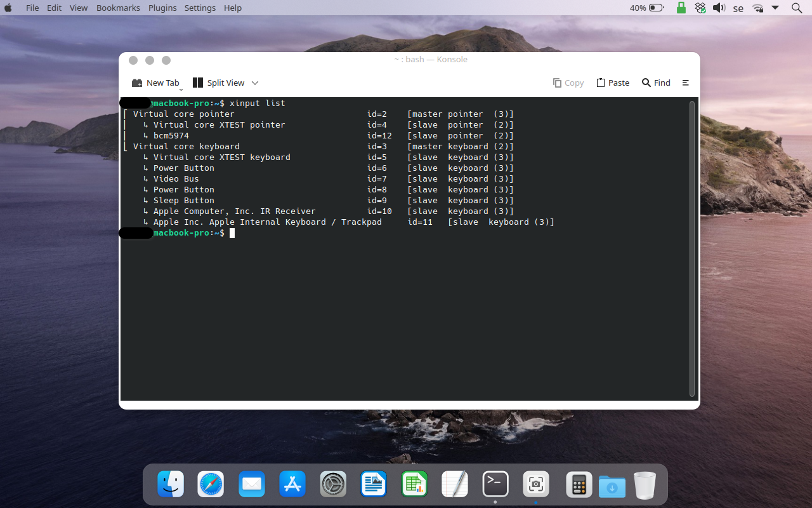
Task: Click the volume speaker icon in tray
Action: (x=719, y=8)
